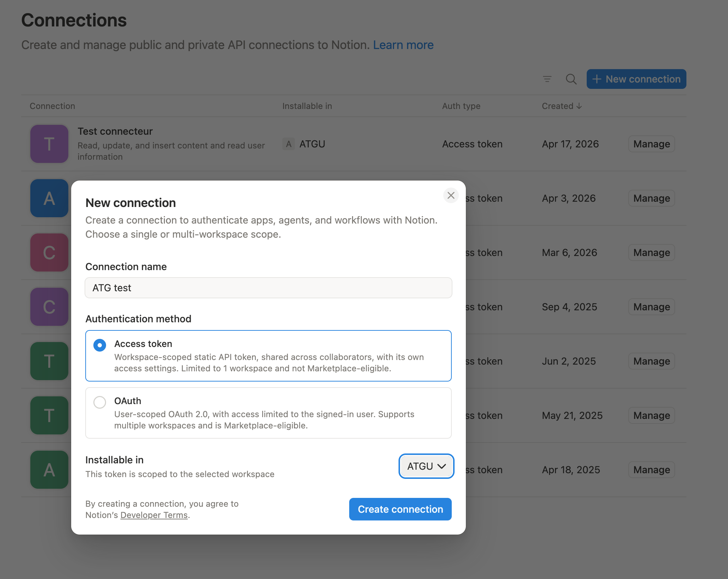Click Manage for Jun 2, 2025 connection
The image size is (728, 579).
[652, 361]
